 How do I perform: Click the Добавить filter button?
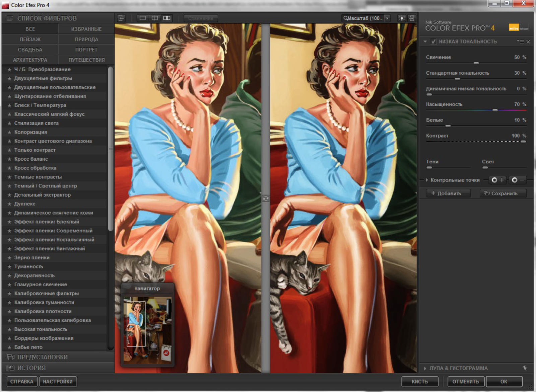click(448, 193)
